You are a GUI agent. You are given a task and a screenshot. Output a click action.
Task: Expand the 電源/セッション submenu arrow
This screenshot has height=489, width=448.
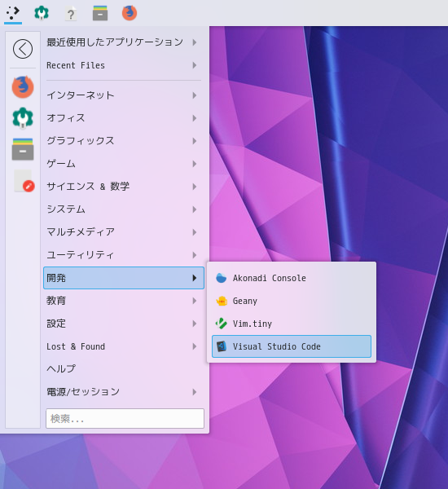tap(195, 392)
